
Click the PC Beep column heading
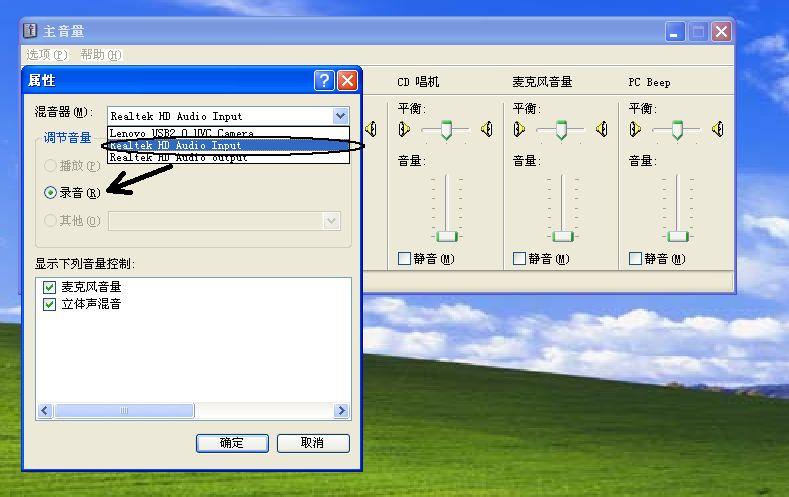(649, 82)
